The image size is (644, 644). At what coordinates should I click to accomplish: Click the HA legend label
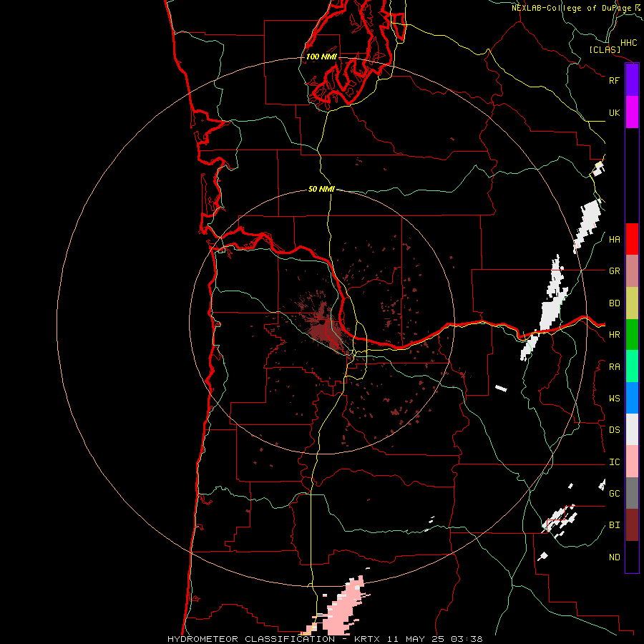click(x=614, y=240)
